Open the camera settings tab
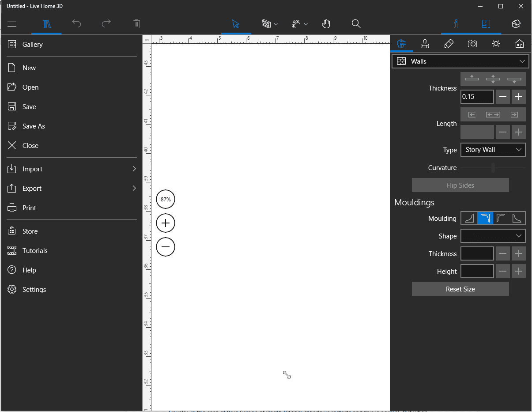Screen dimensions: 532x412 (472, 44)
